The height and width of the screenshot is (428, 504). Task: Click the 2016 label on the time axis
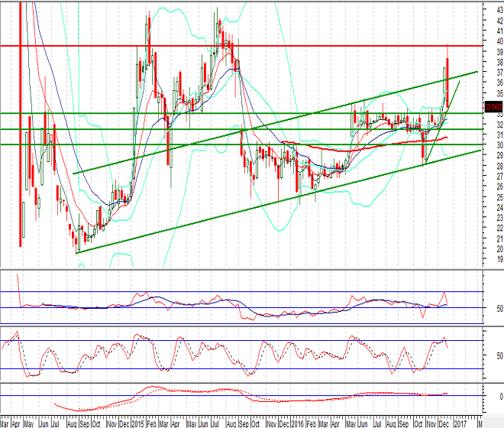click(298, 424)
